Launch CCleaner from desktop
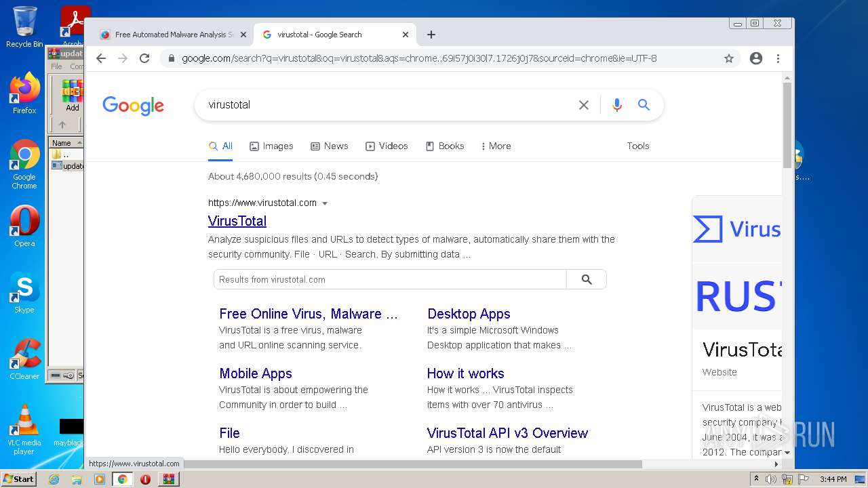The image size is (868, 488). [x=24, y=359]
